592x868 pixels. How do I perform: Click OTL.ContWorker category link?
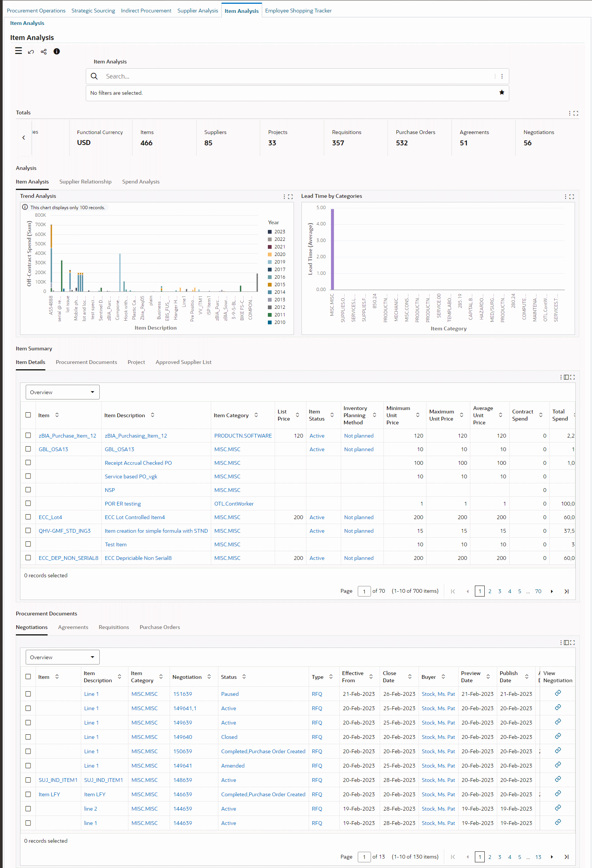pyautogui.click(x=234, y=504)
